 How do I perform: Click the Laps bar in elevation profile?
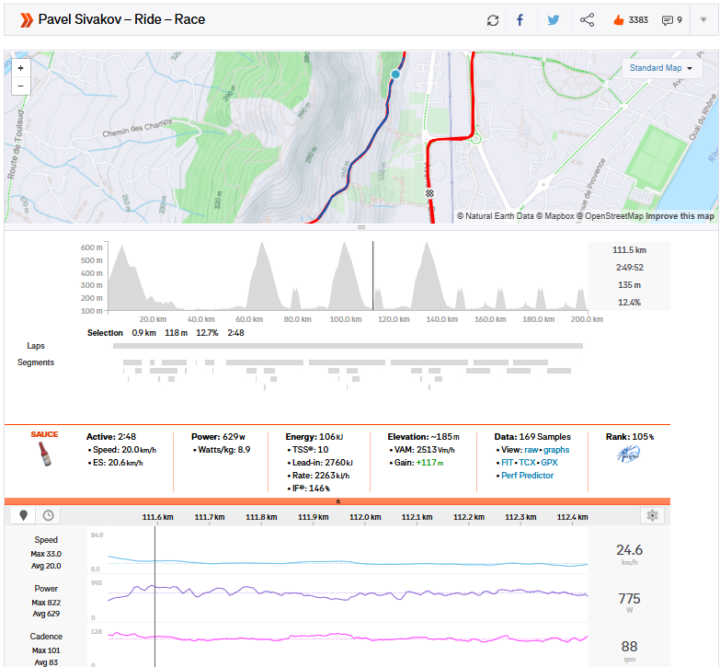pos(347,346)
